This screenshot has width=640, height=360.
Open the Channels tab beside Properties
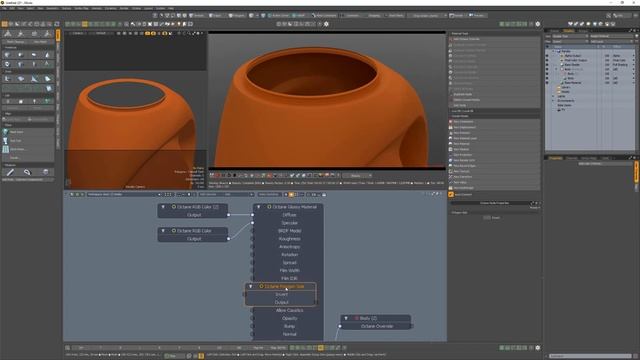point(572,158)
